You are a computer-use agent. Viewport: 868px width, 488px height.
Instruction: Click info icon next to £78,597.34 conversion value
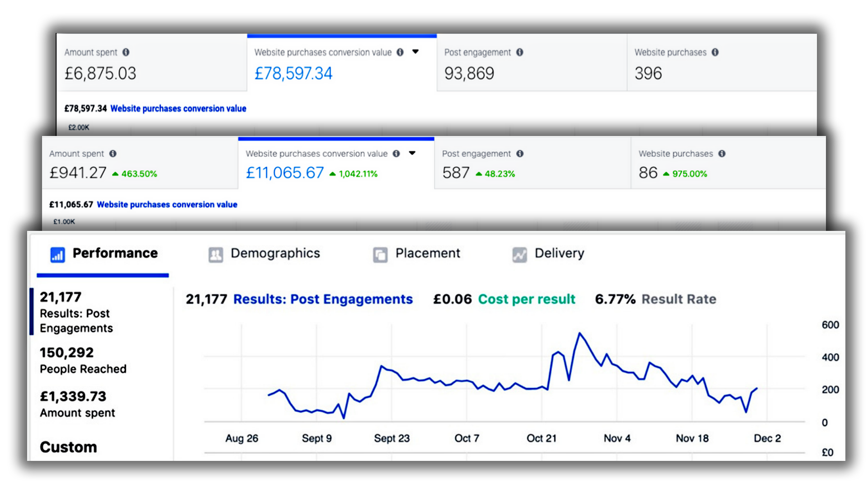coord(400,52)
